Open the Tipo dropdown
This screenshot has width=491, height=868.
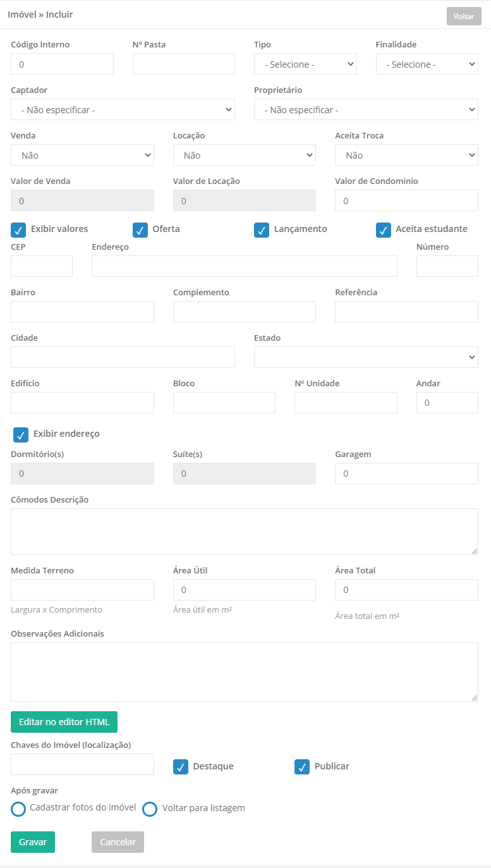click(x=305, y=64)
